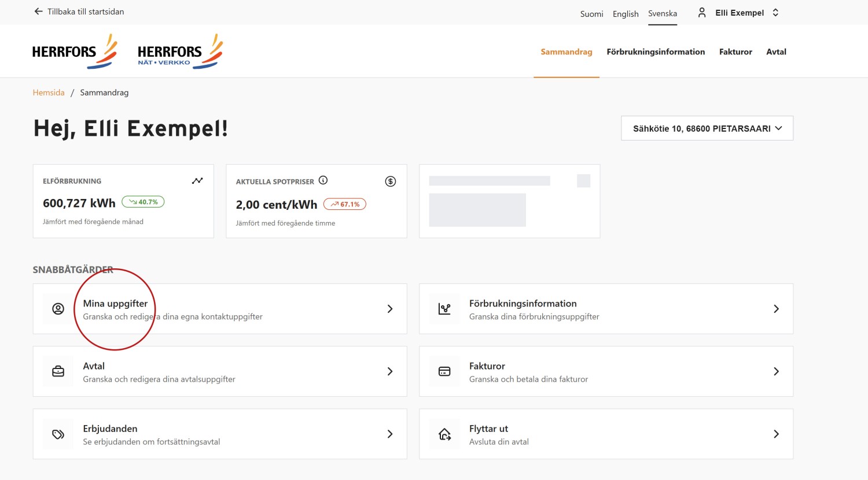Switch to the Sammandrag tab
This screenshot has width=868, height=480.
coord(567,52)
